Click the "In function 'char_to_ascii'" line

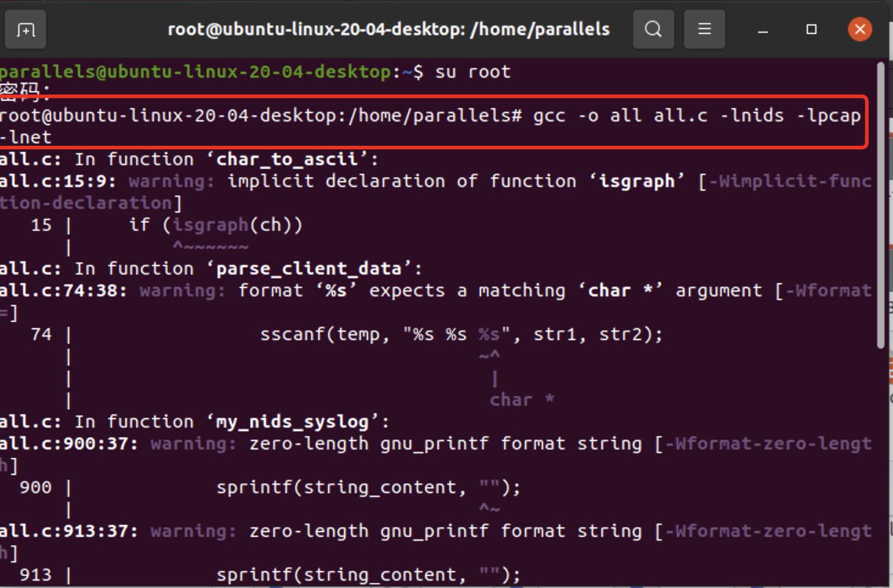point(189,159)
